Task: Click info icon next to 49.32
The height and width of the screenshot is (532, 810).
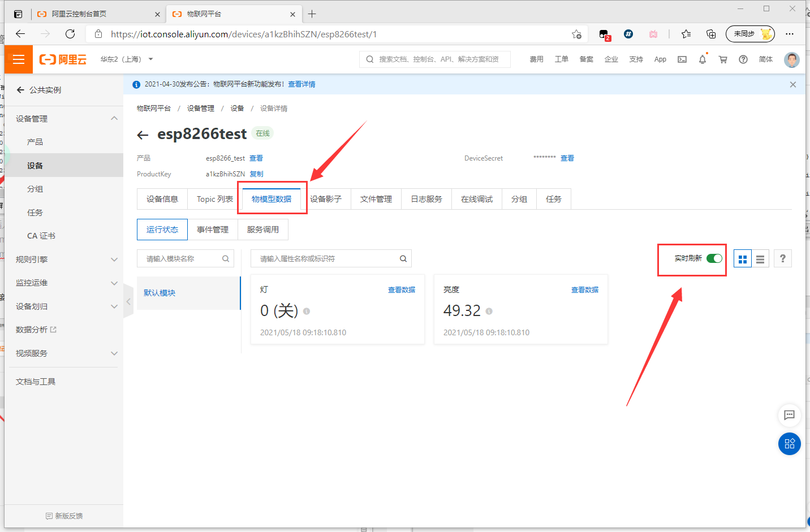Action: pyautogui.click(x=489, y=311)
